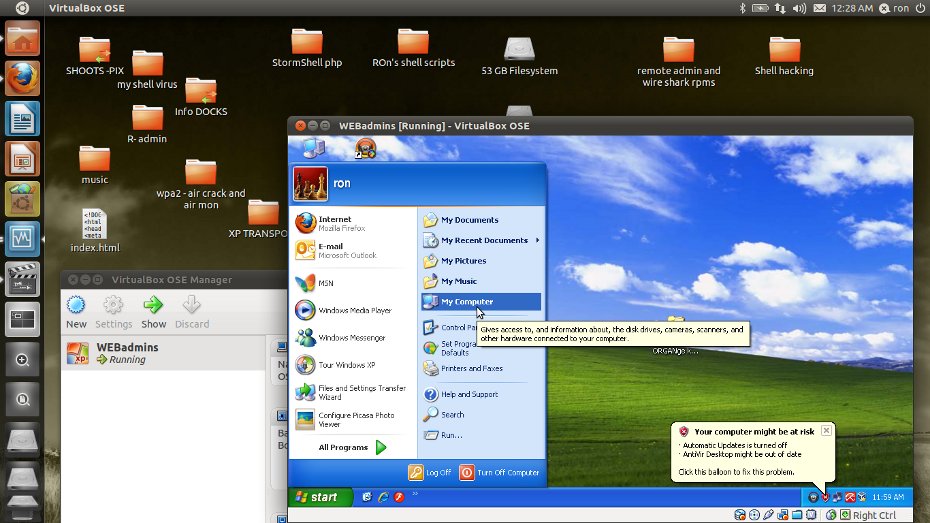This screenshot has height=523, width=930.
Task: Open Firefox from the Ubuntu launcher
Action: click(x=23, y=78)
